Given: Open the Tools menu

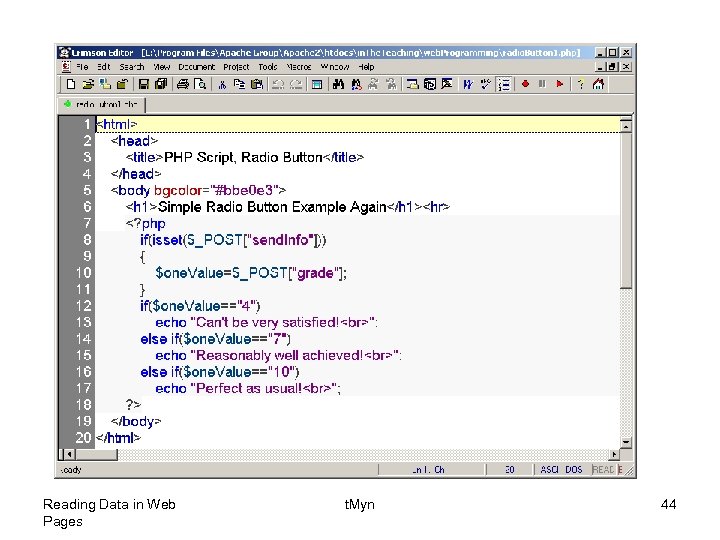Looking at the screenshot, I should coord(268,67).
